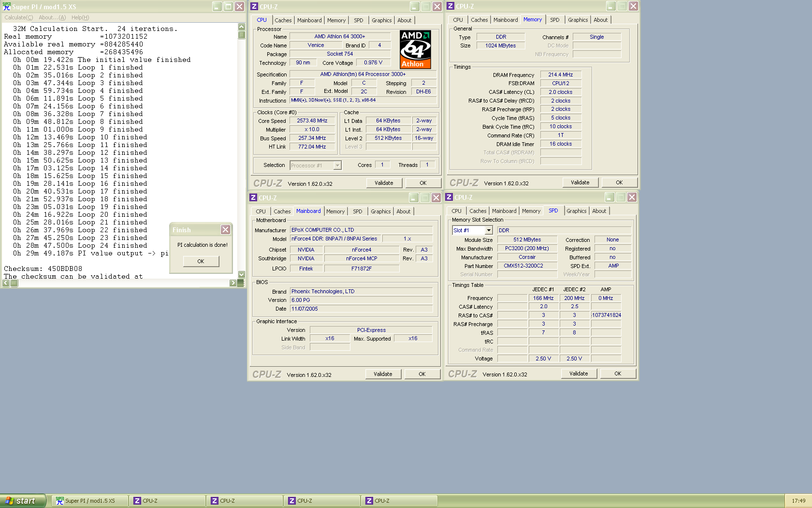The image size is (812, 508).
Task: Click CPU-Z icon in Memory window title
Action: [x=450, y=6]
